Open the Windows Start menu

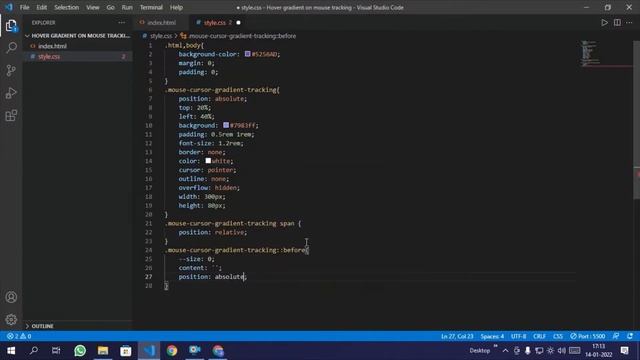coord(11,351)
